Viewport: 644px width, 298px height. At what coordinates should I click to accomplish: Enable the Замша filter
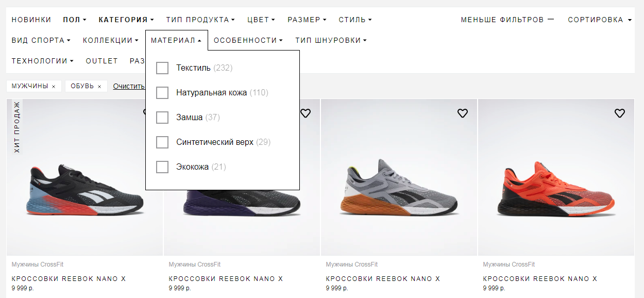click(x=162, y=117)
